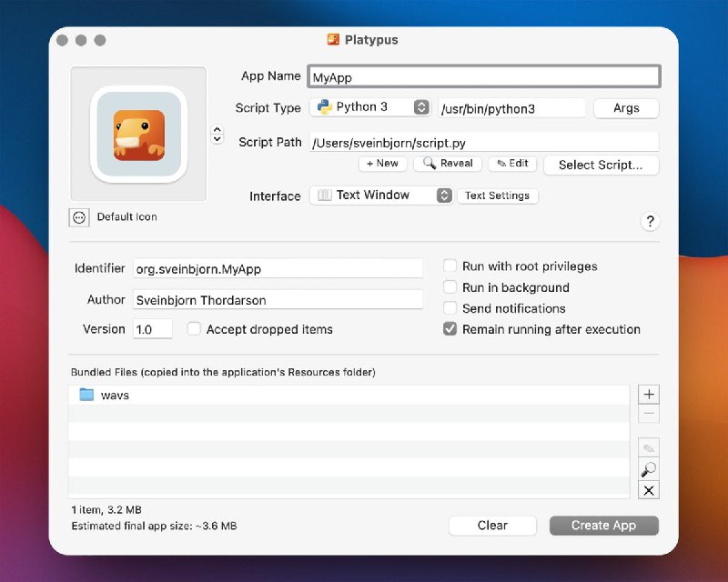Click the Select Script... button

(601, 165)
